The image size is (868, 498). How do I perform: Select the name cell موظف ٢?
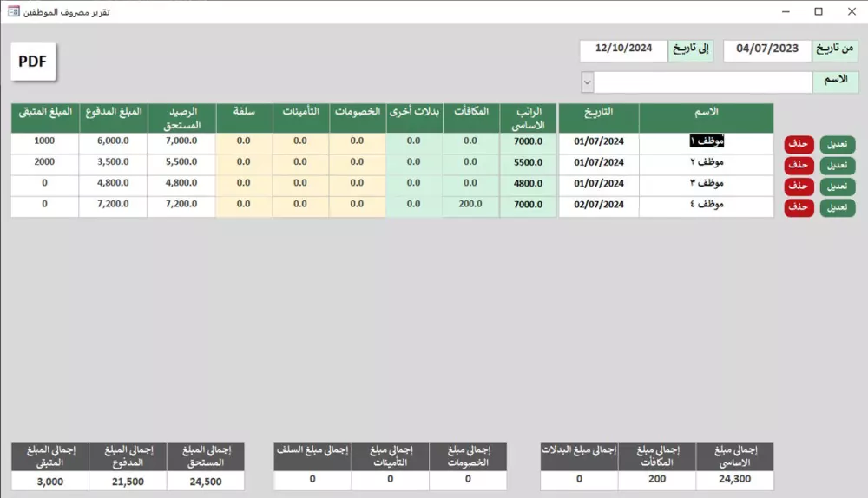pos(707,163)
